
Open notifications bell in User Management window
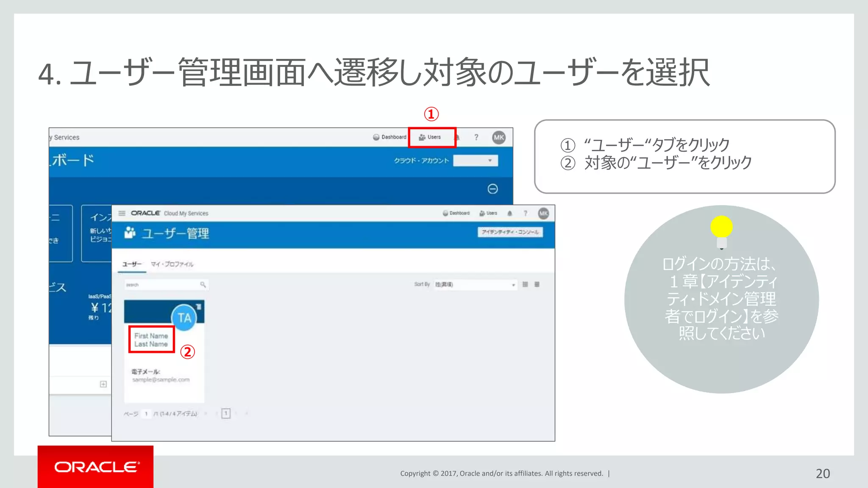(510, 213)
